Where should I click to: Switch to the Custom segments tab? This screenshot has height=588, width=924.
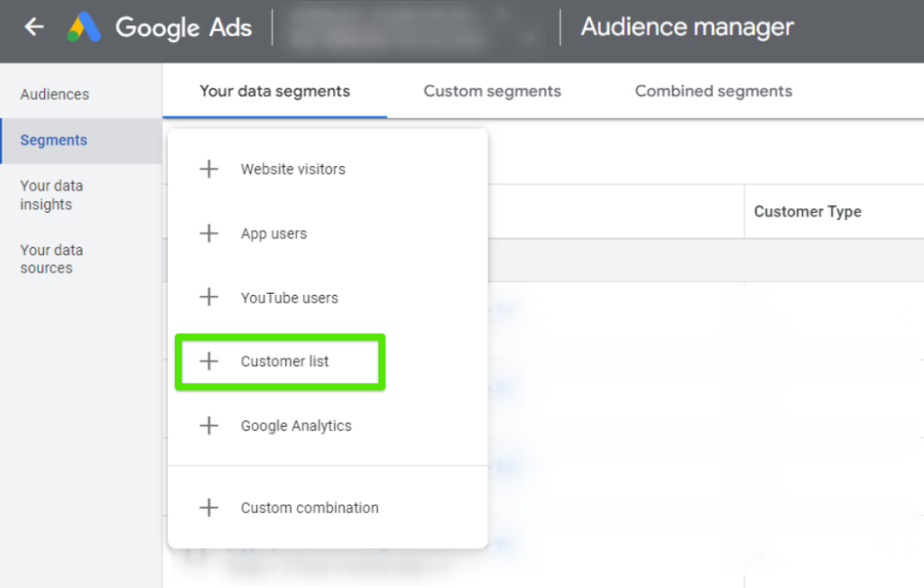tap(492, 91)
